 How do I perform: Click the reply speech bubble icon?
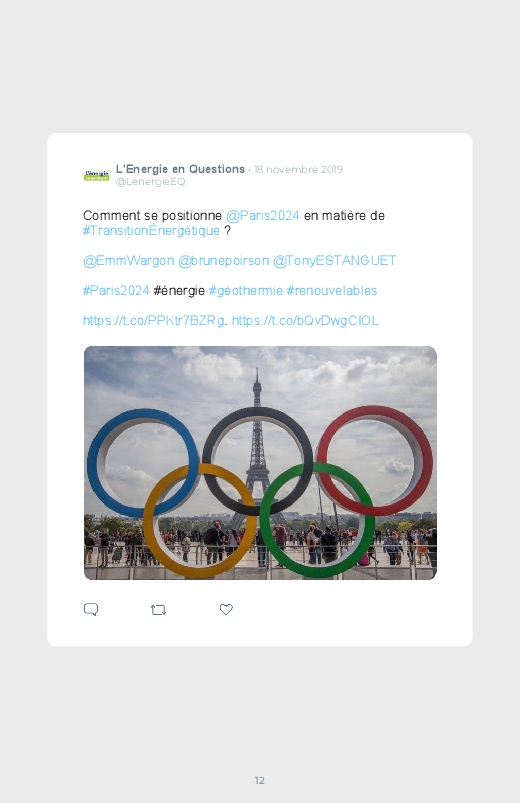(91, 609)
